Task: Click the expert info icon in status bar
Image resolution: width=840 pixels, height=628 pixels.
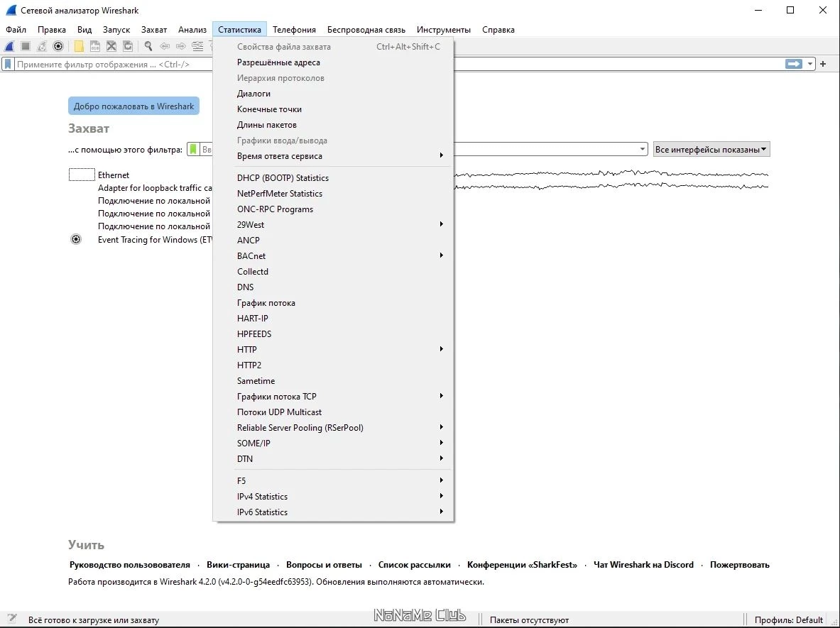Action: (11, 619)
